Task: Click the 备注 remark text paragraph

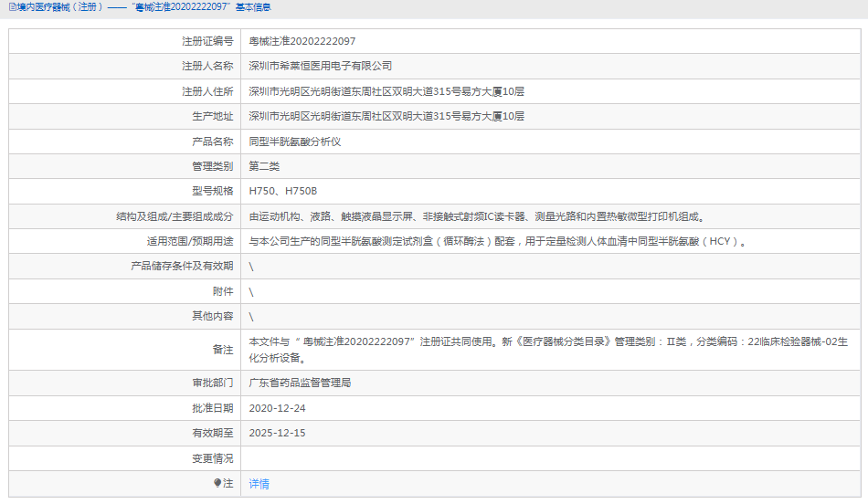Action: point(548,350)
